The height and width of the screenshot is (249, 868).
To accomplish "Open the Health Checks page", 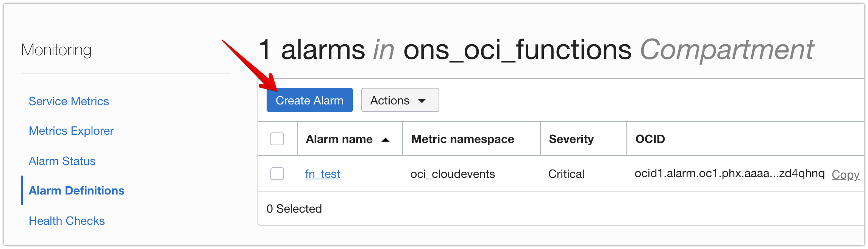I will tap(67, 221).
